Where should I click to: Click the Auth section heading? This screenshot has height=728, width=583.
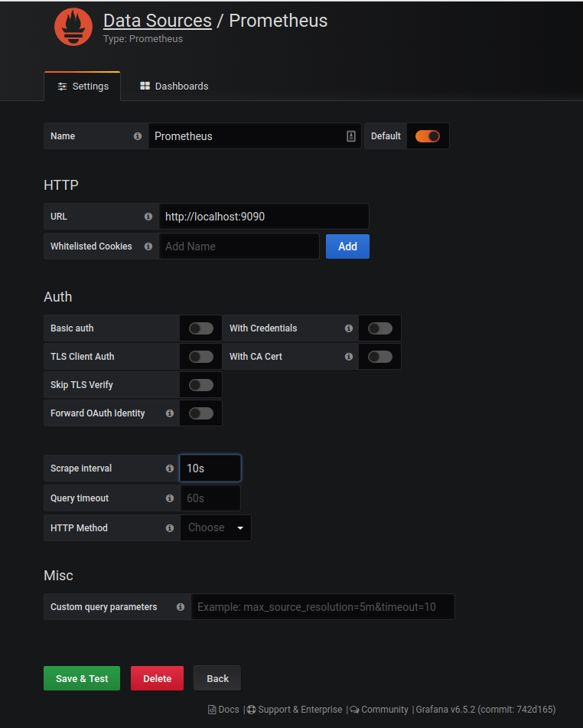tap(57, 297)
